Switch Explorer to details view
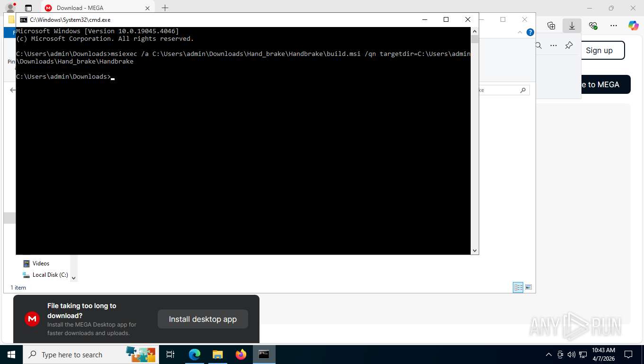The width and height of the screenshot is (644, 364). tap(518, 287)
